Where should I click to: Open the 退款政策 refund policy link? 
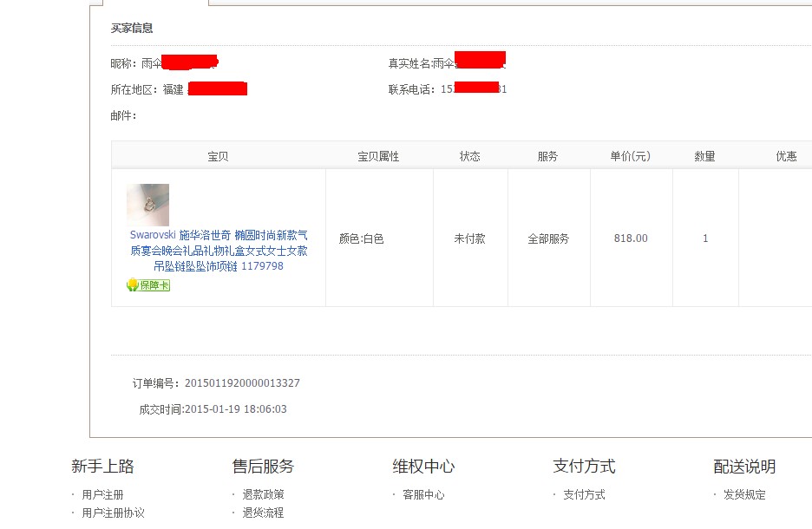[263, 495]
